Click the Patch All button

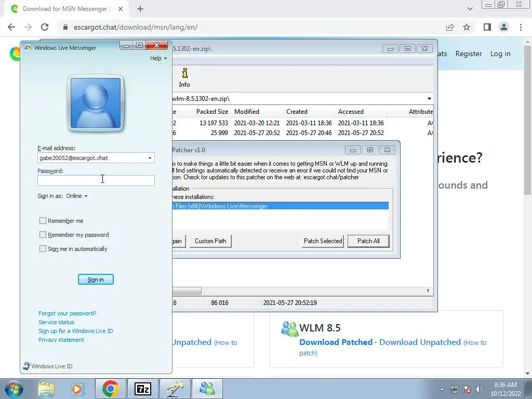[368, 241]
